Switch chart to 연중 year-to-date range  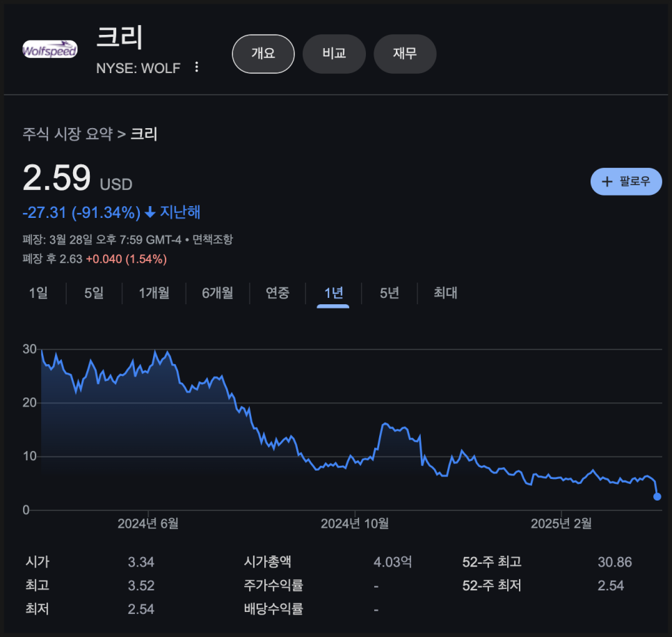(278, 293)
